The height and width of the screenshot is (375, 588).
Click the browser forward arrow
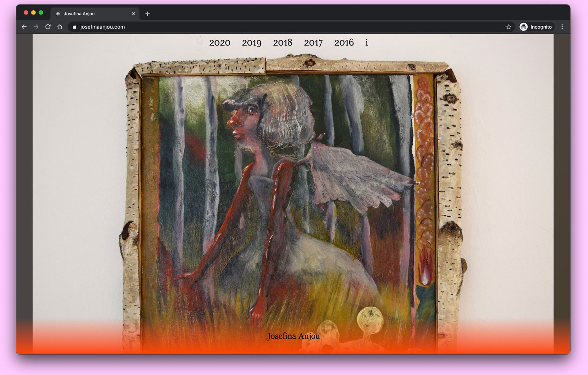[x=36, y=27]
